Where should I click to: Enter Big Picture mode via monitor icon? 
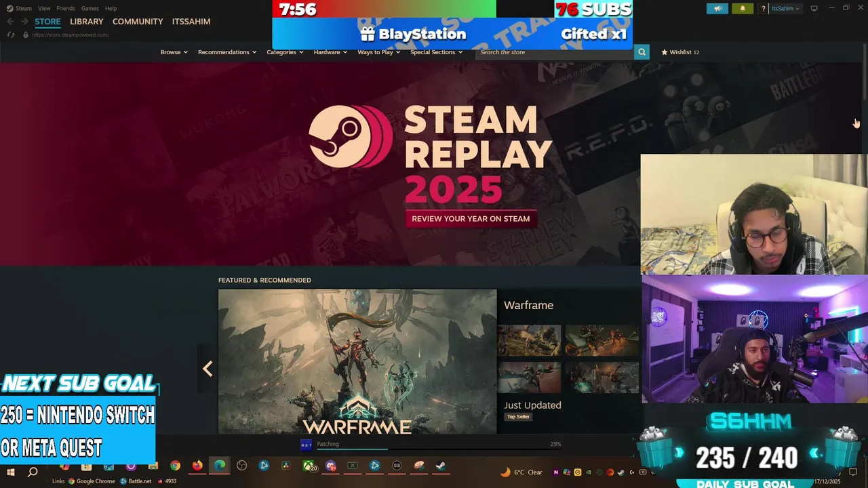coord(814,8)
